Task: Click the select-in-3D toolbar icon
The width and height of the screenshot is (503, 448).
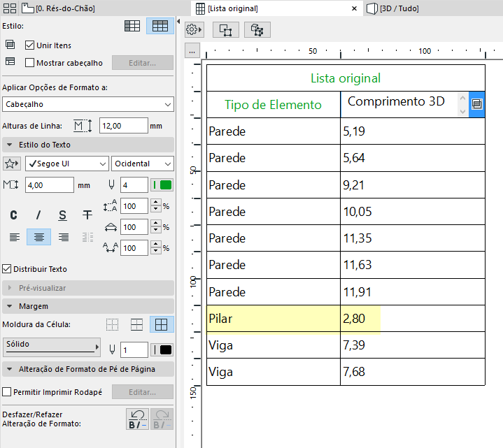Action: 257,30
